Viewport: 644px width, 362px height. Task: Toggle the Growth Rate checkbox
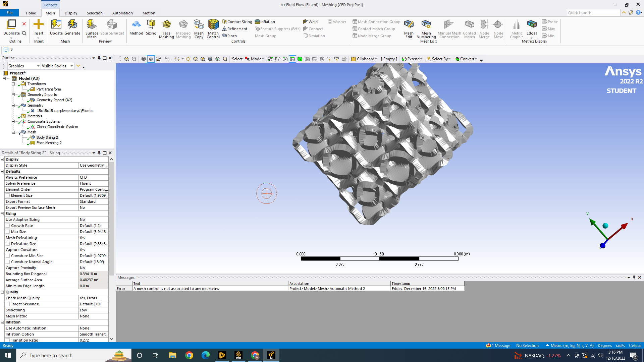(8, 226)
